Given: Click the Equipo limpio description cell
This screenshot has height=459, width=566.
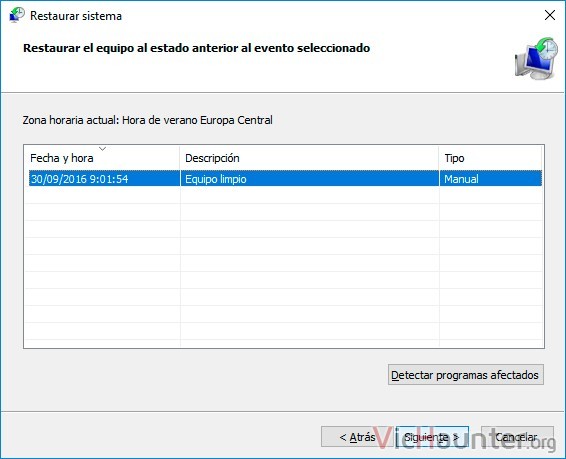Looking at the screenshot, I should point(215,179).
